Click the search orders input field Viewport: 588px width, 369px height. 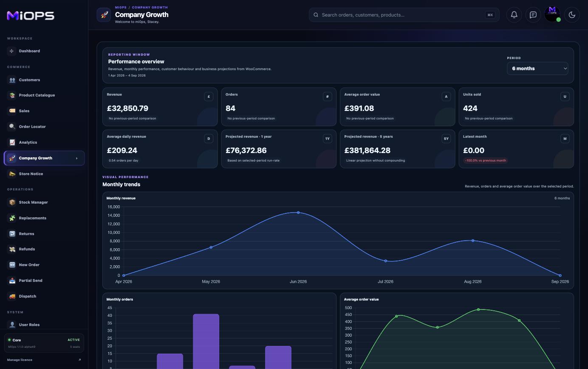pos(404,15)
